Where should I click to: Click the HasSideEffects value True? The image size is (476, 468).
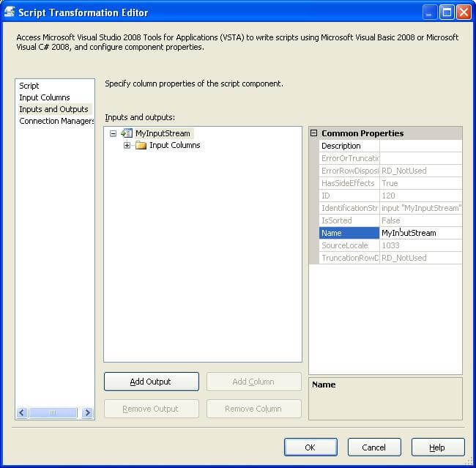[x=421, y=183]
